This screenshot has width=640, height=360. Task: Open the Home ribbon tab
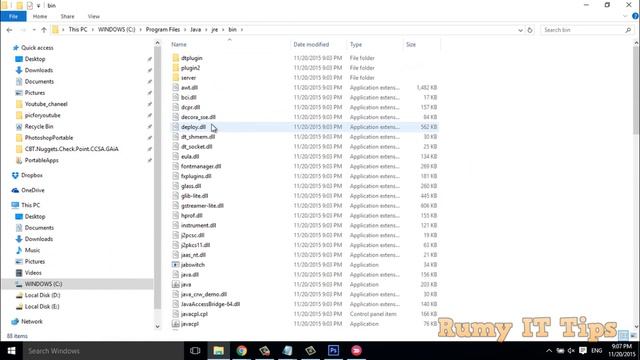(x=40, y=16)
